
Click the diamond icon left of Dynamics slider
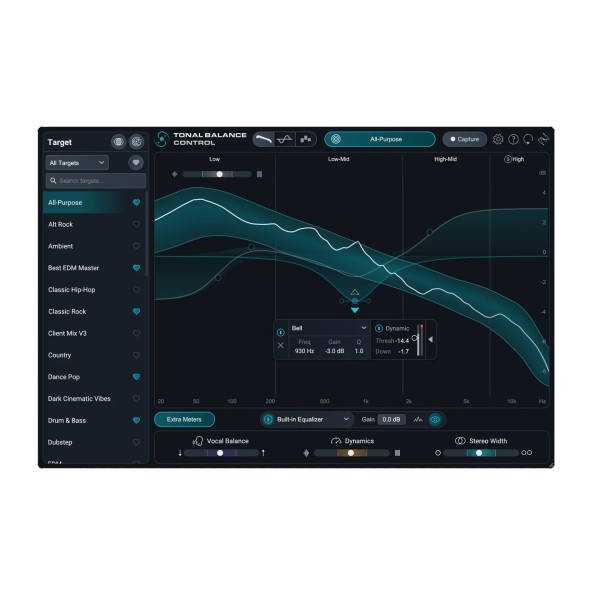pos(306,453)
